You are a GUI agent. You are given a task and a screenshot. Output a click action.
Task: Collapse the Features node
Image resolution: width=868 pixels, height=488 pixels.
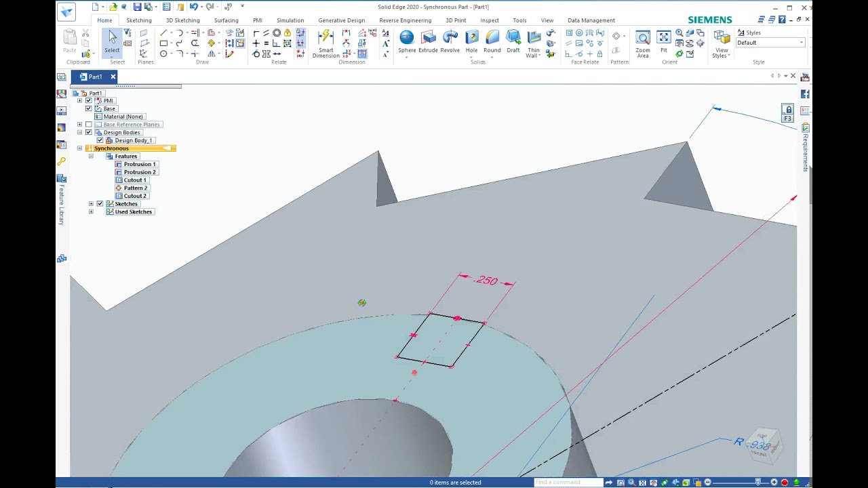click(x=91, y=156)
